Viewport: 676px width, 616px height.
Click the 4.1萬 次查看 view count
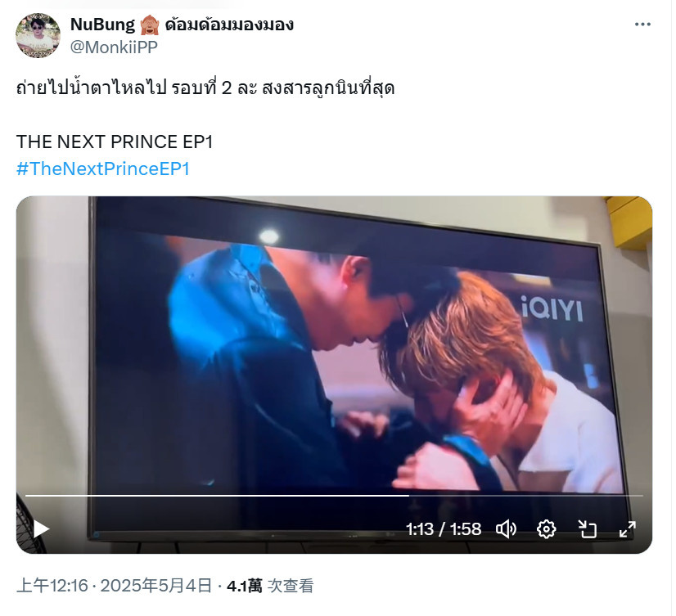click(270, 586)
